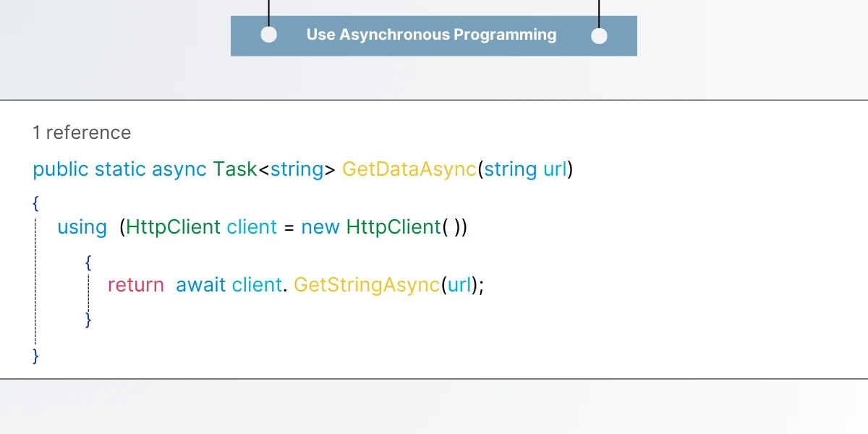Click the 'using' keyword

pos(82,228)
